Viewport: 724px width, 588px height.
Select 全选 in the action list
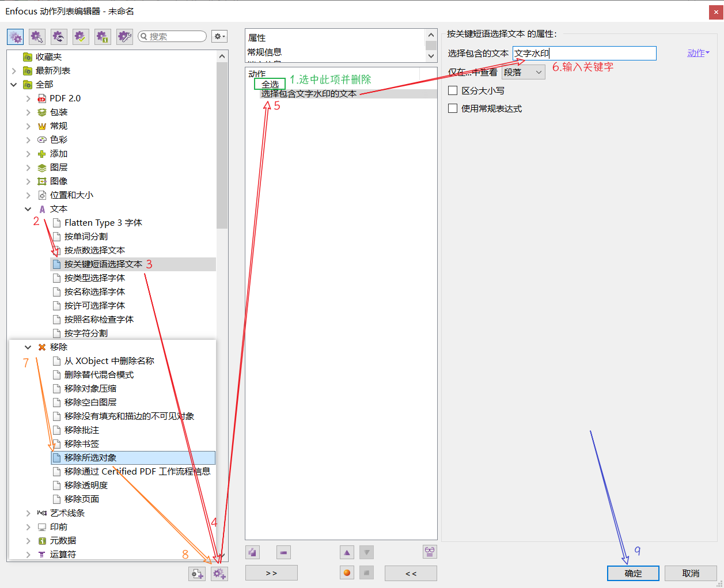270,84
